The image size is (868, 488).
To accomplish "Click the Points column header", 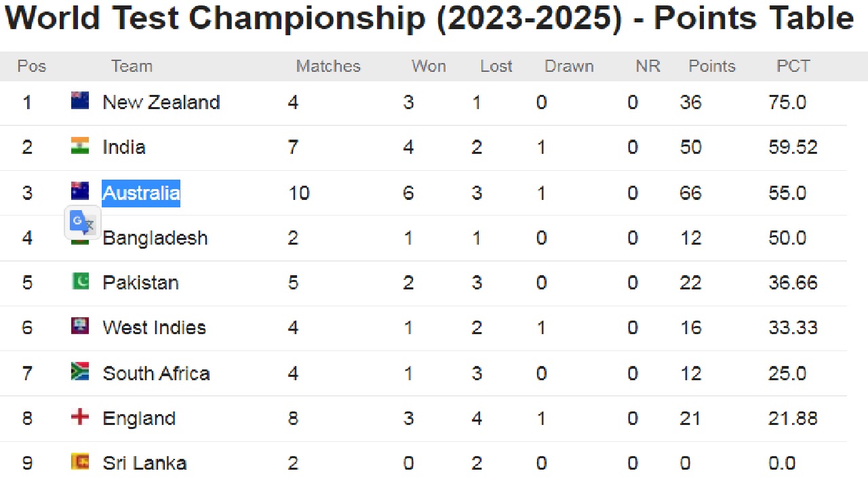I will (712, 66).
